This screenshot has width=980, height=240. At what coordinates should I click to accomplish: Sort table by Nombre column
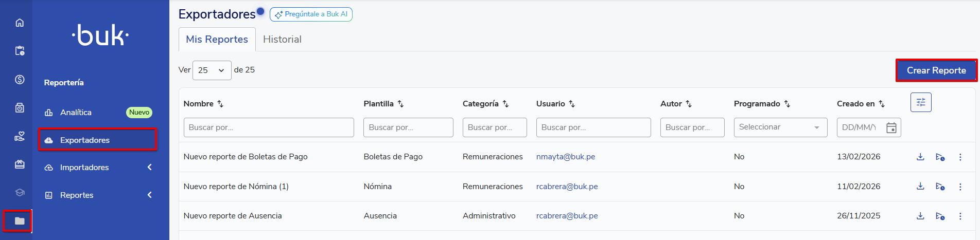tap(220, 104)
